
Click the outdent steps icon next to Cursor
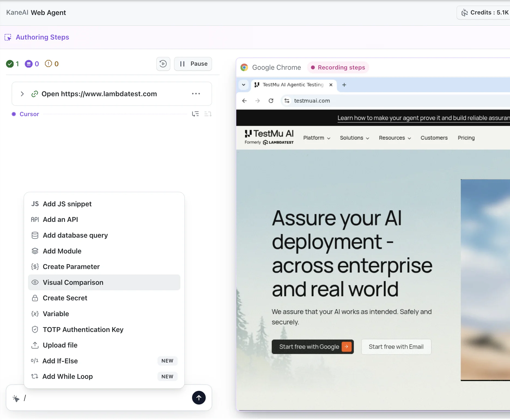[208, 114]
